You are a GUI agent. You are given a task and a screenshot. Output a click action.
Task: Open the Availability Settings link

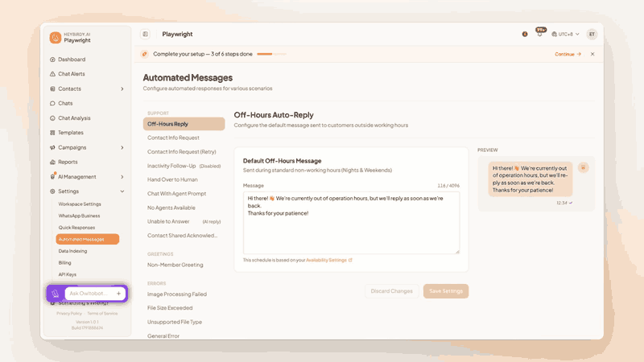coord(329,260)
